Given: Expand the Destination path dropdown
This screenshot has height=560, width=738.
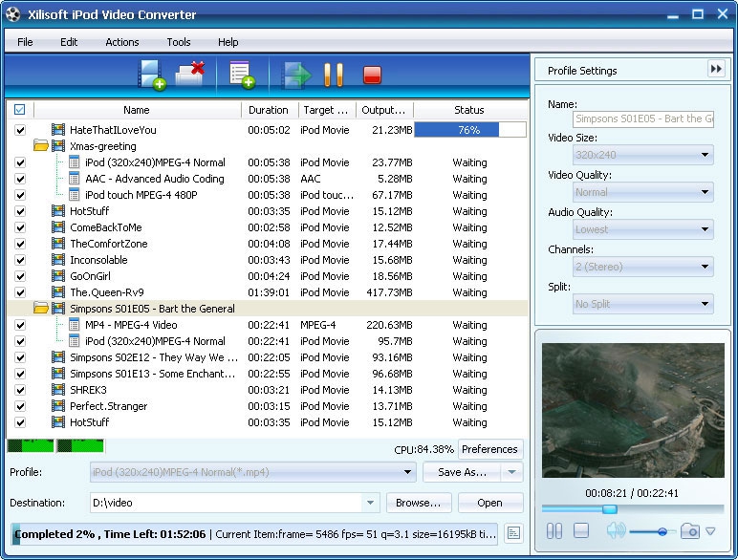Looking at the screenshot, I should [x=370, y=503].
